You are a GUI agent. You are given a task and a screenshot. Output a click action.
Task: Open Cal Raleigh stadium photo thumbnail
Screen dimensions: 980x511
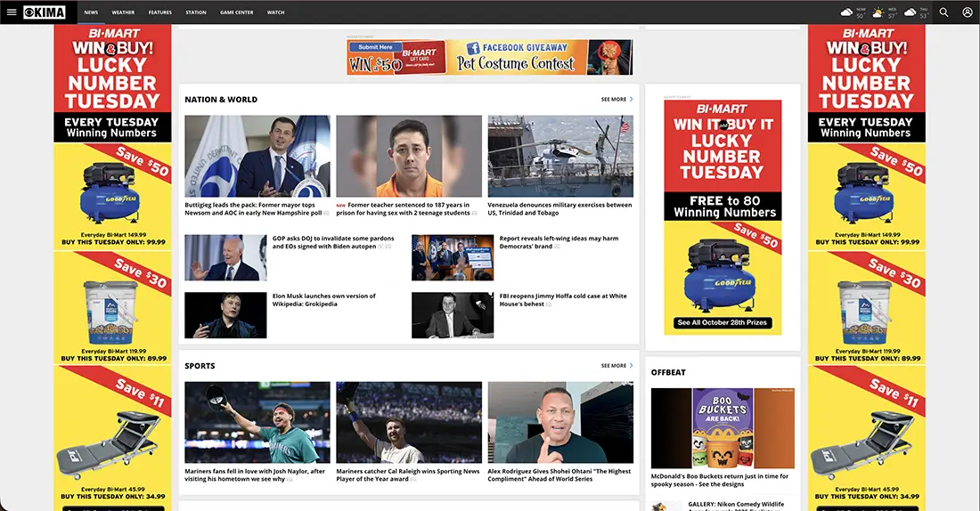(409, 422)
